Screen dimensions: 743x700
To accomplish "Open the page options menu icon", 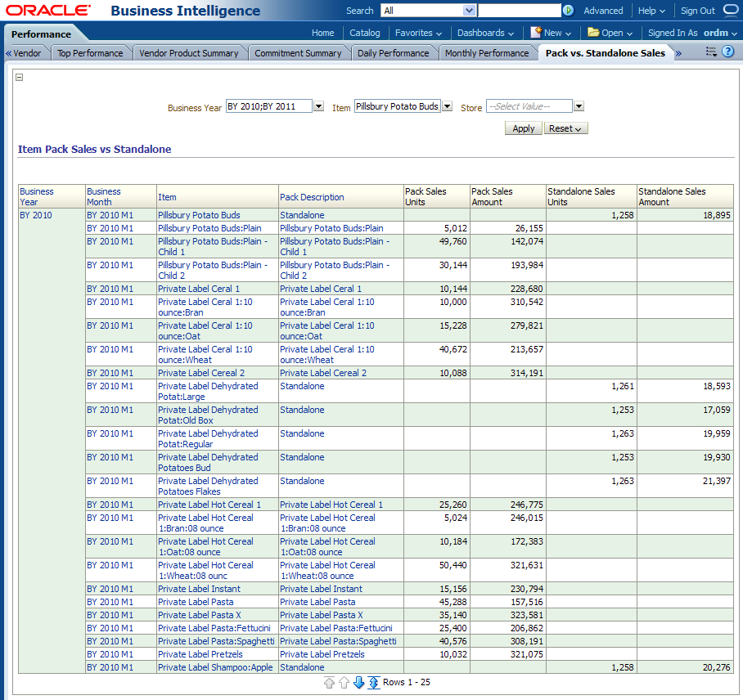I will 710,52.
